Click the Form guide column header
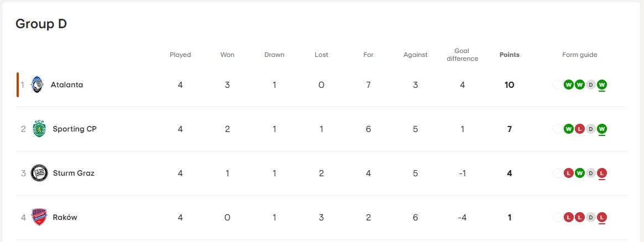Screen dimensions: 644x242 pos(579,55)
